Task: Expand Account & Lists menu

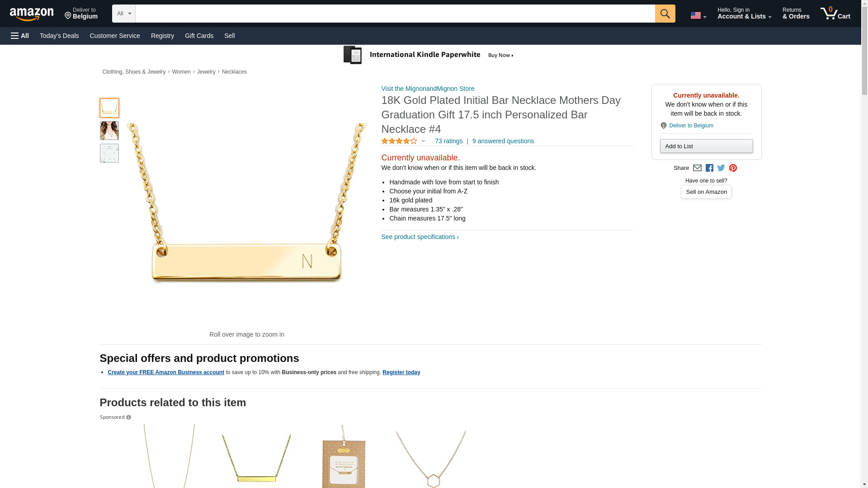Action: [744, 14]
